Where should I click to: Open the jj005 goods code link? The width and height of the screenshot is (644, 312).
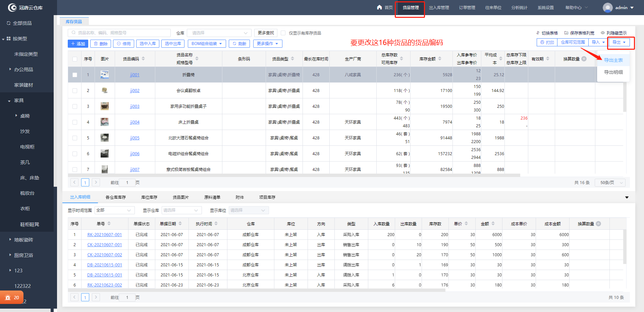pyautogui.click(x=135, y=138)
